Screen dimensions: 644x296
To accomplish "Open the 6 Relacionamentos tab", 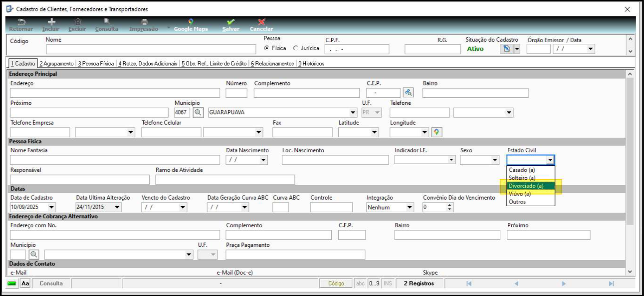I will [272, 64].
